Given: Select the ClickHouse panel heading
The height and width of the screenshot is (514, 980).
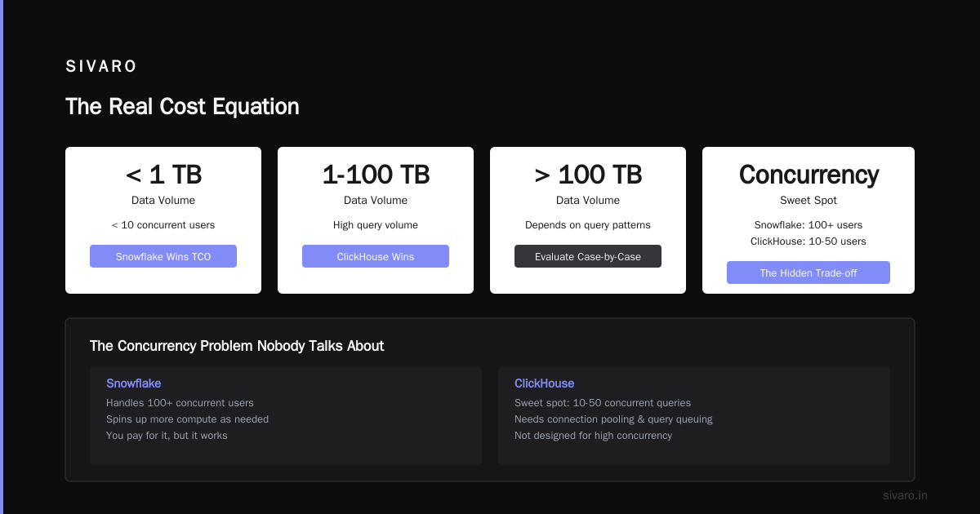Looking at the screenshot, I should point(544,383).
